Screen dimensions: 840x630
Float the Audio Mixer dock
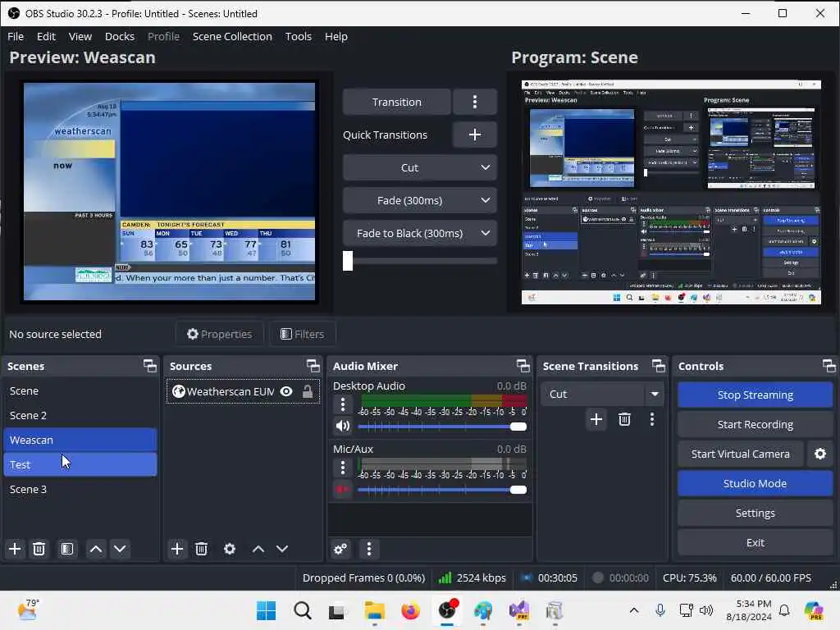coord(523,366)
